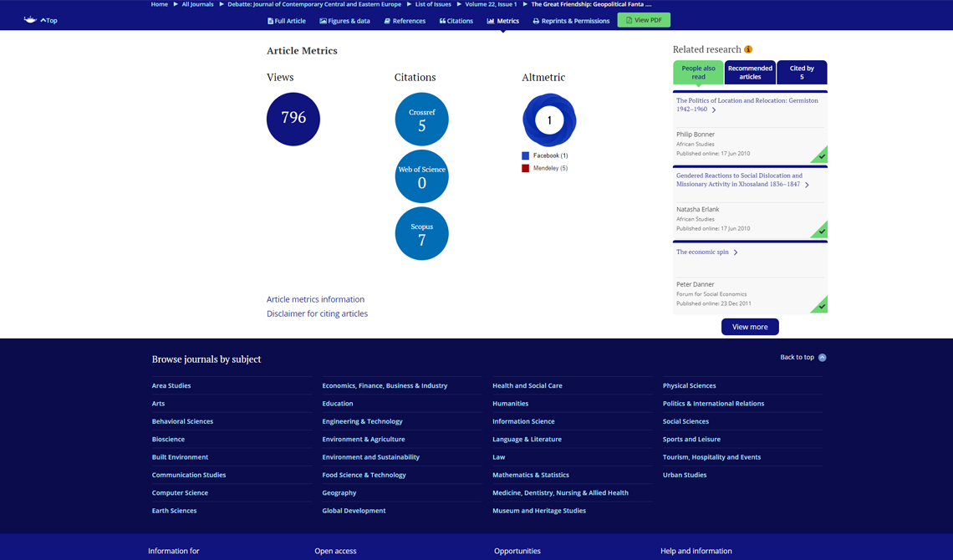The width and height of the screenshot is (953, 560).
Task: Select the Recommended articles tab
Action: coord(750,72)
